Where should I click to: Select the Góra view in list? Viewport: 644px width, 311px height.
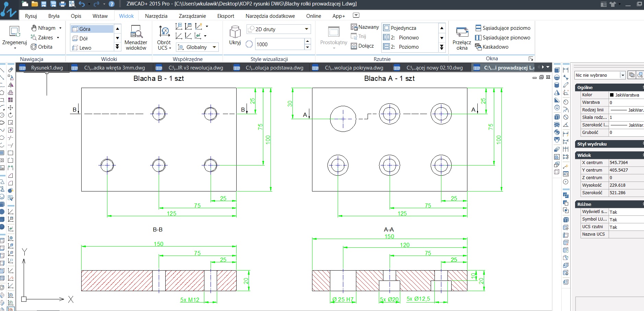(92, 29)
